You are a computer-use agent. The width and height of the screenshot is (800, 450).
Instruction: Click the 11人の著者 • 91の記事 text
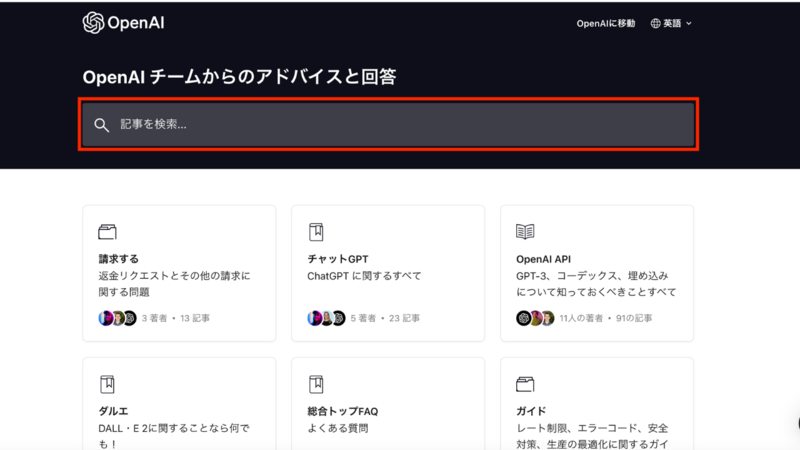click(x=606, y=318)
